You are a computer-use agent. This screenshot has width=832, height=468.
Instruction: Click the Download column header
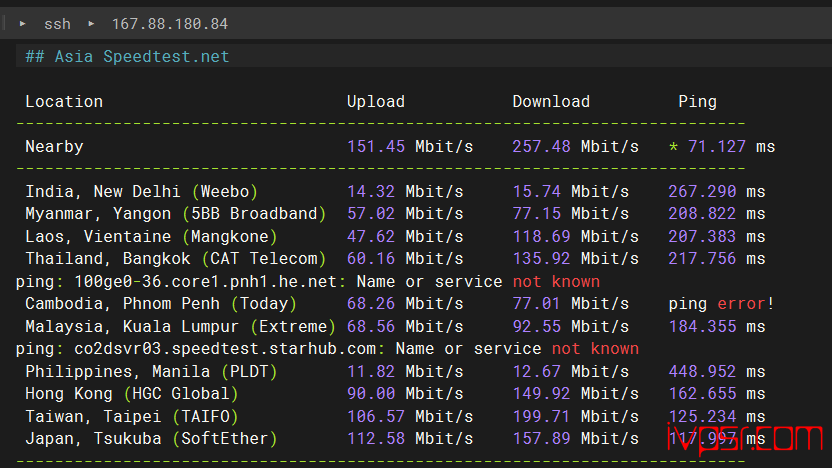(551, 101)
